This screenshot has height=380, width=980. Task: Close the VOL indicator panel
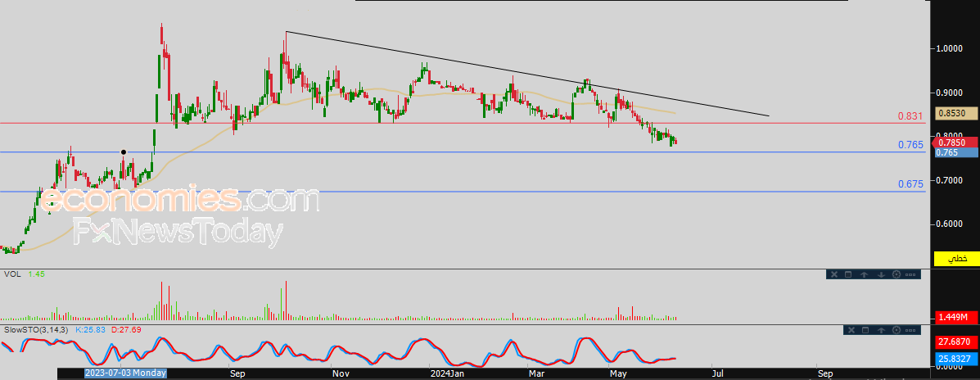click(833, 274)
